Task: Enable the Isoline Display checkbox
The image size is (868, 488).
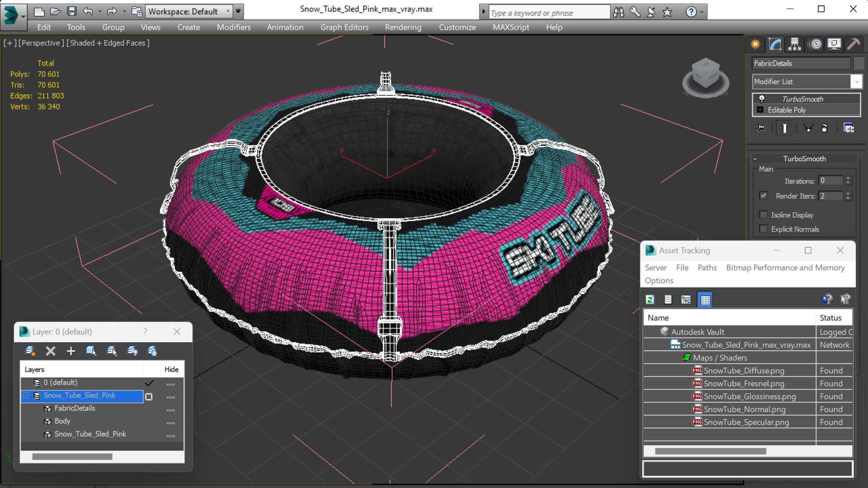Action: click(763, 214)
